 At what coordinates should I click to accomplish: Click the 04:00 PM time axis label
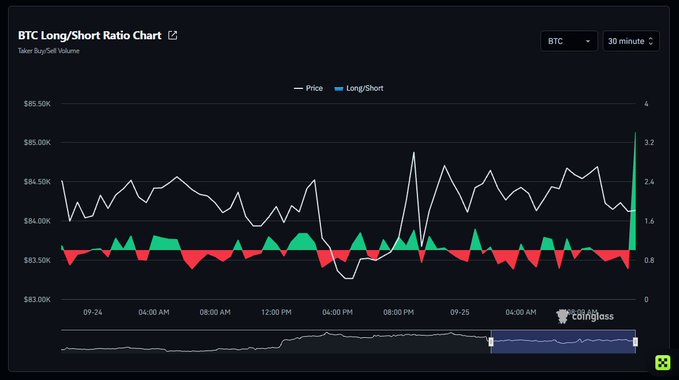tap(337, 312)
